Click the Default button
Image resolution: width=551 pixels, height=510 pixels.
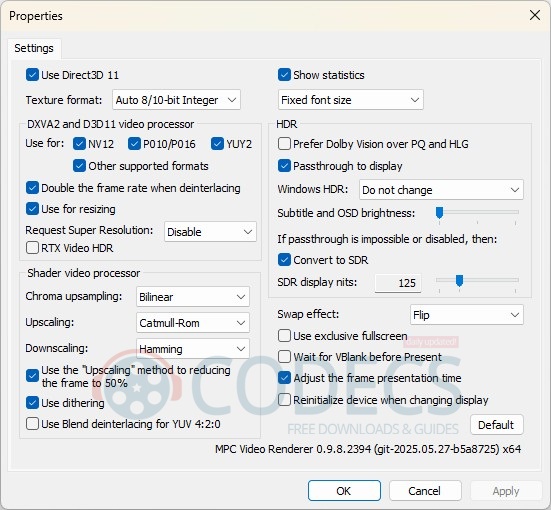(497, 425)
